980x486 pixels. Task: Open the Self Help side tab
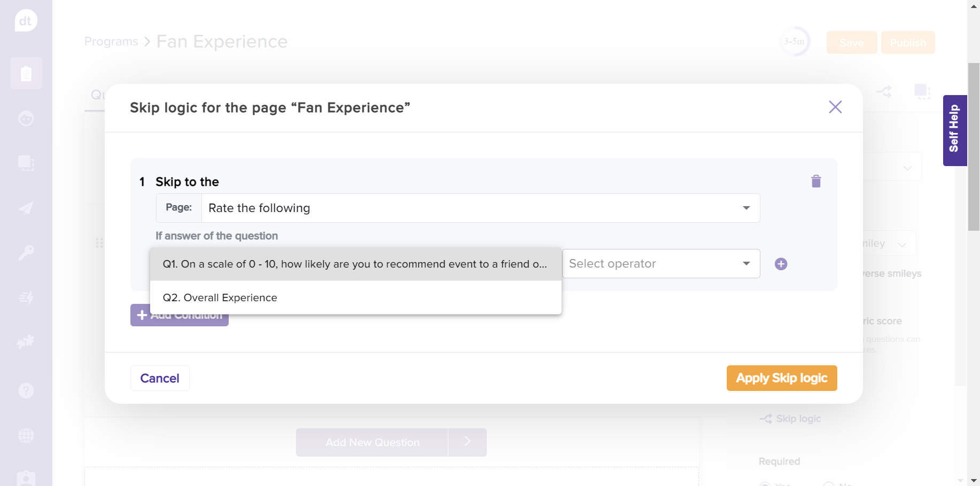954,130
